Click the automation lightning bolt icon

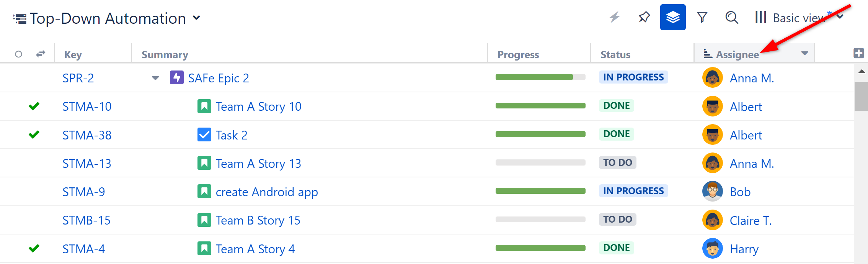click(x=615, y=17)
